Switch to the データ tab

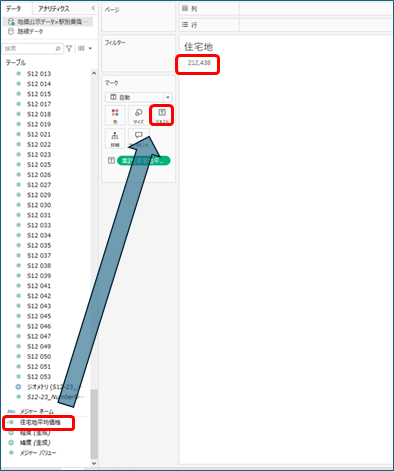coord(13,9)
